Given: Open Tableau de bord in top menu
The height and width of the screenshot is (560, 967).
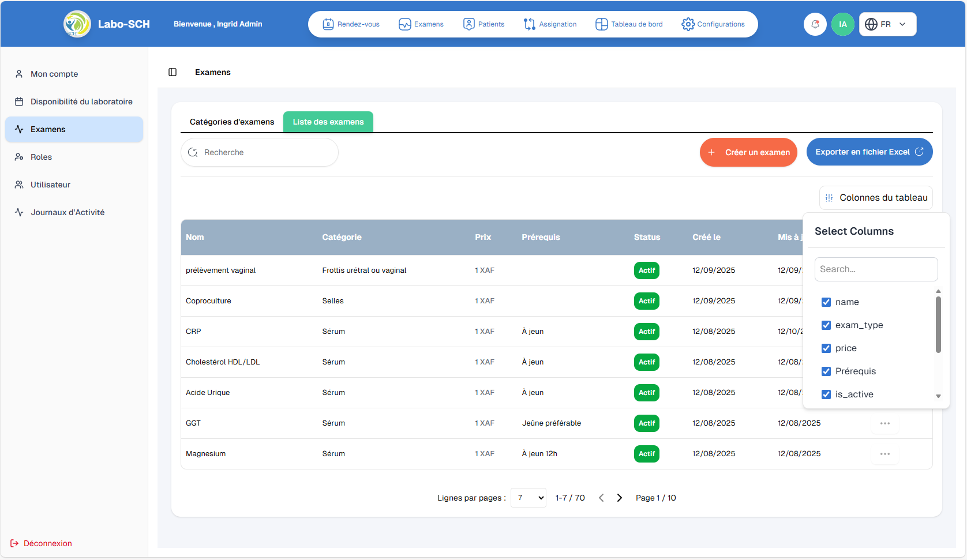Looking at the screenshot, I should 629,24.
